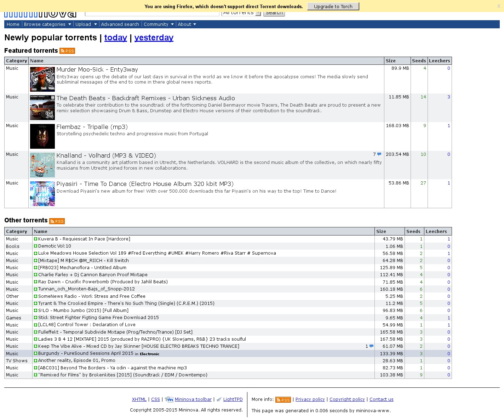Viewport: 504px width, 420px height.
Task: Open the yesterday popular torrents link
Action: pyautogui.click(x=154, y=38)
